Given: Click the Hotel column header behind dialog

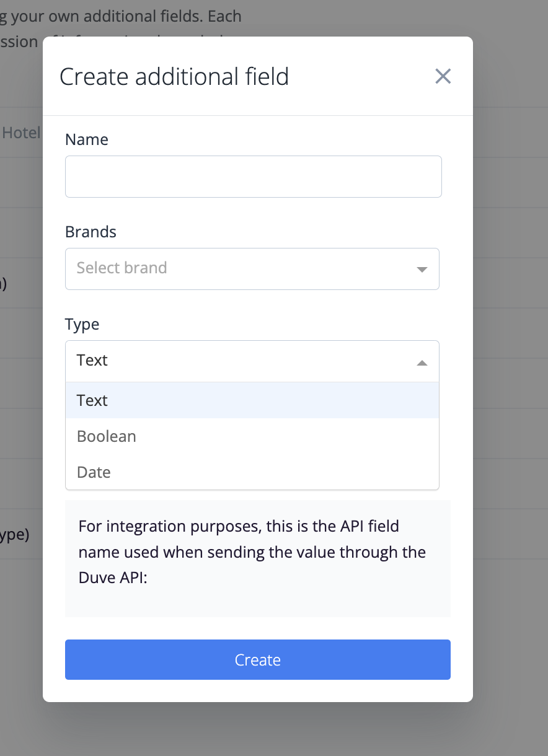Looking at the screenshot, I should click(x=22, y=133).
